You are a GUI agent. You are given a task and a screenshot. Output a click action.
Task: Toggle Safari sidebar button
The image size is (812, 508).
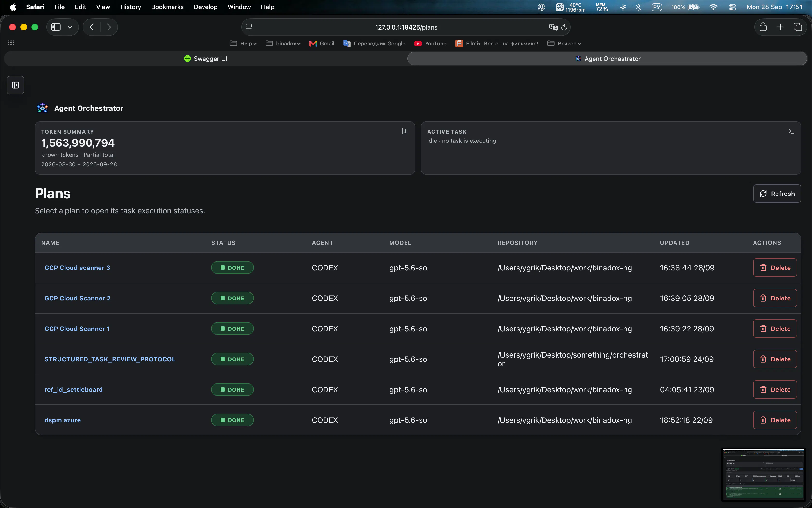[56, 27]
